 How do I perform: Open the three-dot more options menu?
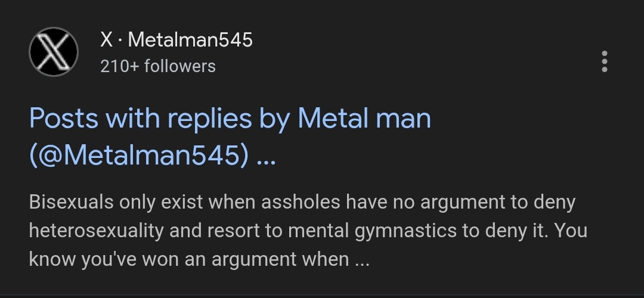point(605,61)
